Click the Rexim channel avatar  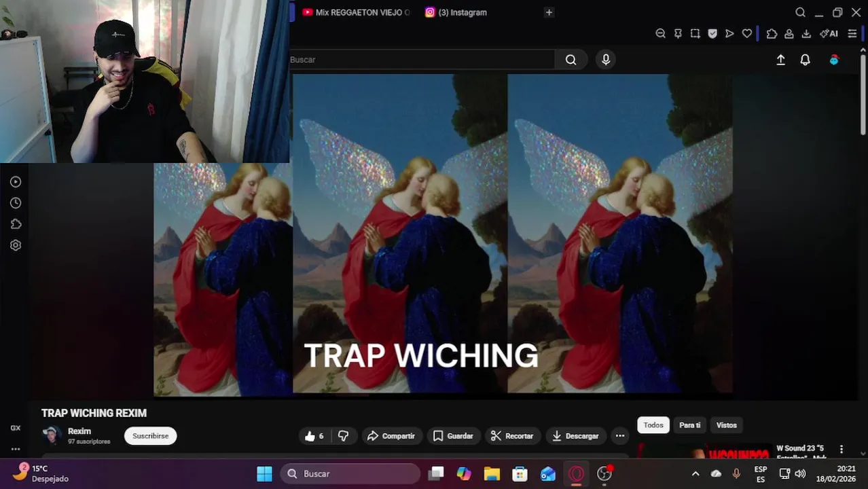(52, 435)
